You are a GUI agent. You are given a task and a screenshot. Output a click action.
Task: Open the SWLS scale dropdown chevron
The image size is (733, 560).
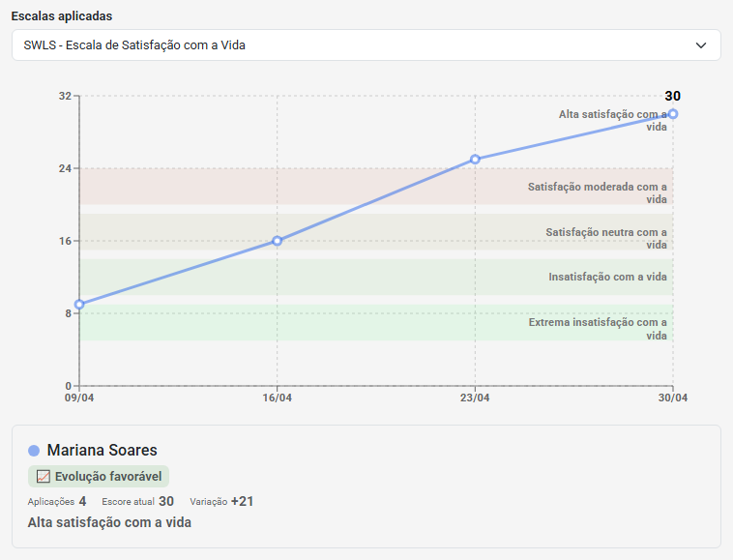(701, 45)
